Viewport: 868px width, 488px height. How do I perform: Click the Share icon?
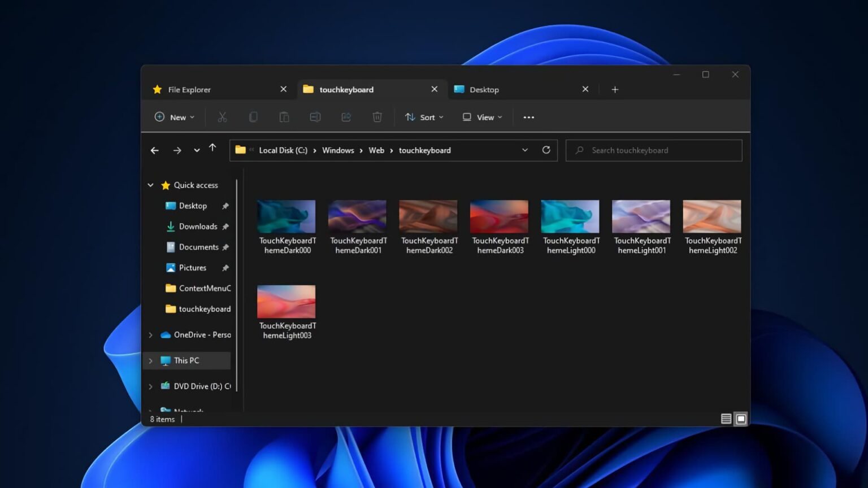coord(346,117)
